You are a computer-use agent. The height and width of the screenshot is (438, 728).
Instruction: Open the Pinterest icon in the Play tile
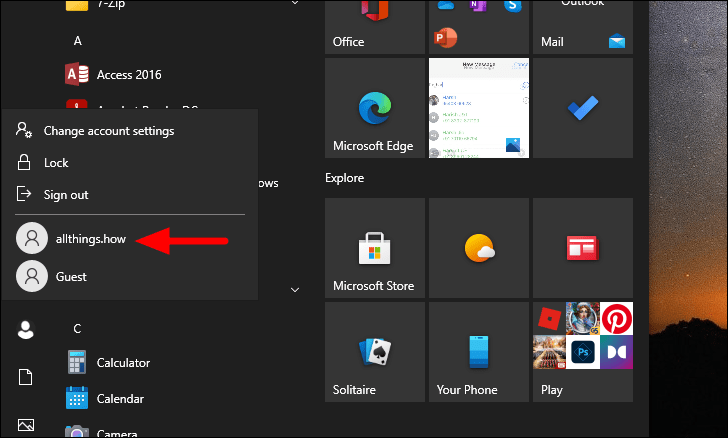(616, 319)
